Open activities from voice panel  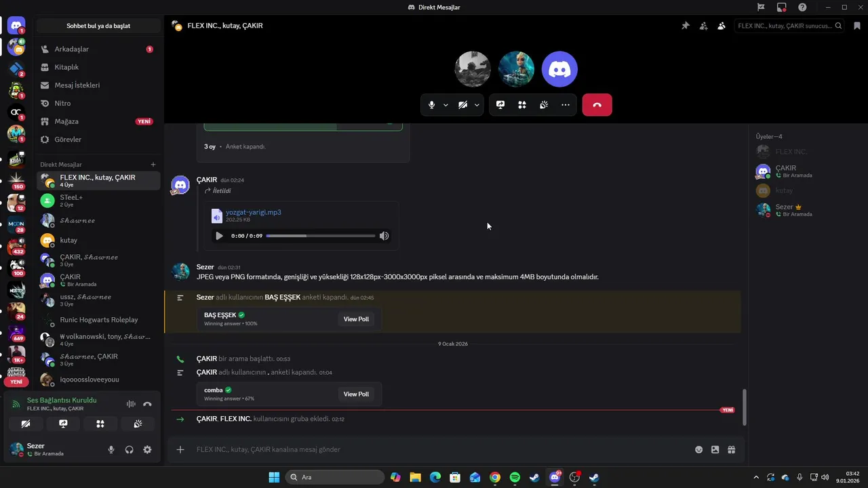click(x=100, y=424)
